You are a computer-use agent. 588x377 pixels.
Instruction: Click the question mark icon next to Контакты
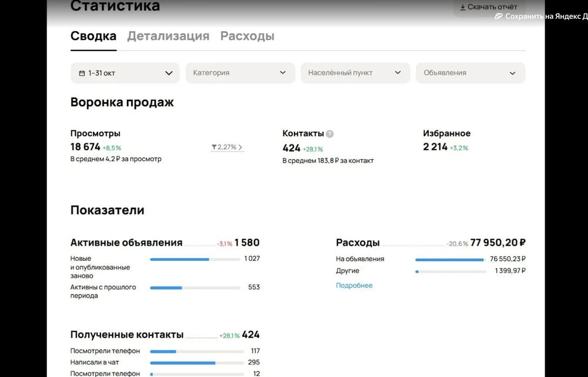[x=329, y=134]
